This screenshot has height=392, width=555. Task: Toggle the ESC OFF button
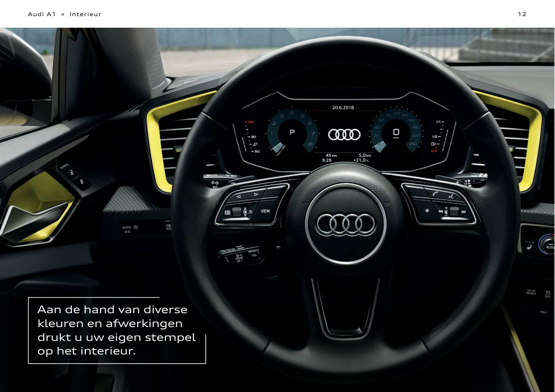(x=547, y=294)
